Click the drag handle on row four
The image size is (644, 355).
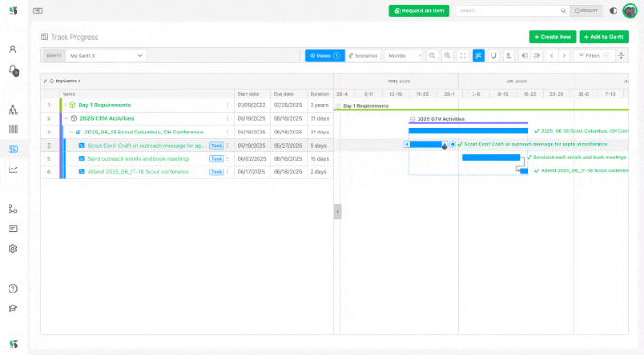49,145
